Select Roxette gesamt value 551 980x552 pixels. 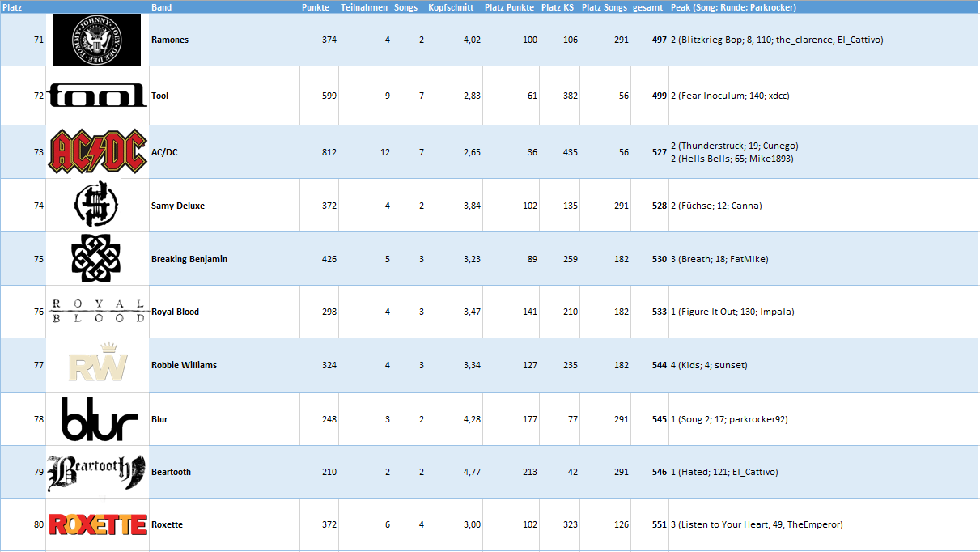(659, 524)
